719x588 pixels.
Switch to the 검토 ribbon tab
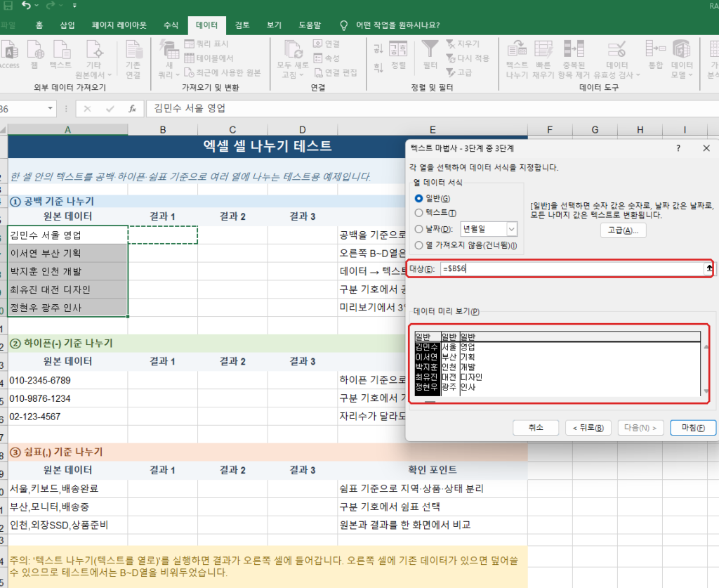[242, 25]
